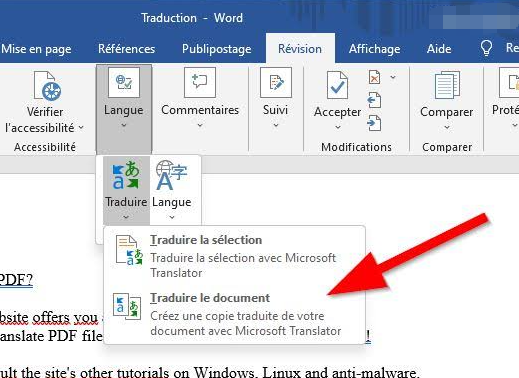The image size is (519, 378).
Task: Click the underlined PDF? heading text
Action: point(16,280)
